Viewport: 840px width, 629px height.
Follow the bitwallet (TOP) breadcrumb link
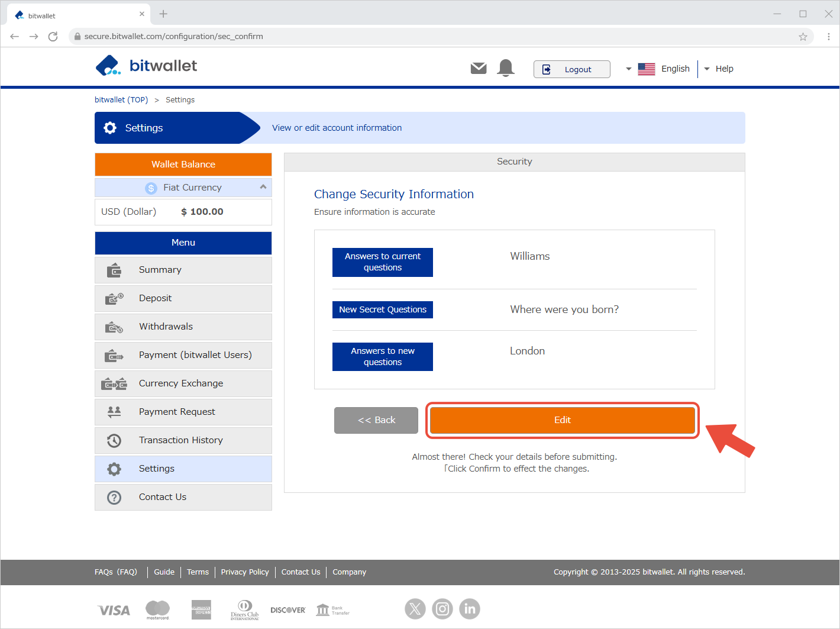pos(121,100)
